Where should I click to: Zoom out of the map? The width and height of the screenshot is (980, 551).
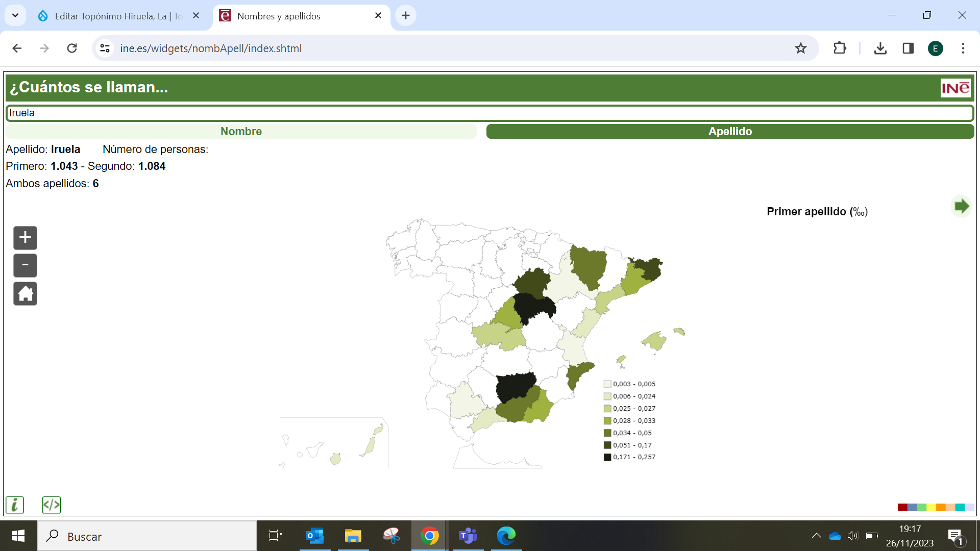coord(25,265)
